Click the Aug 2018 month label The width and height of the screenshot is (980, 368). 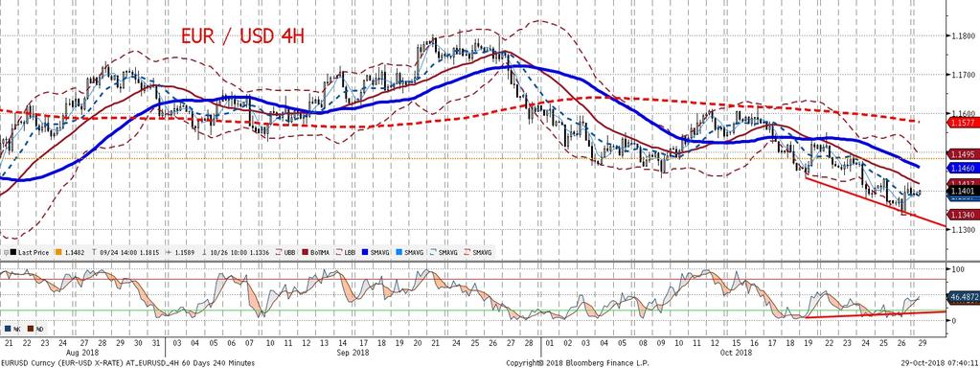click(83, 353)
